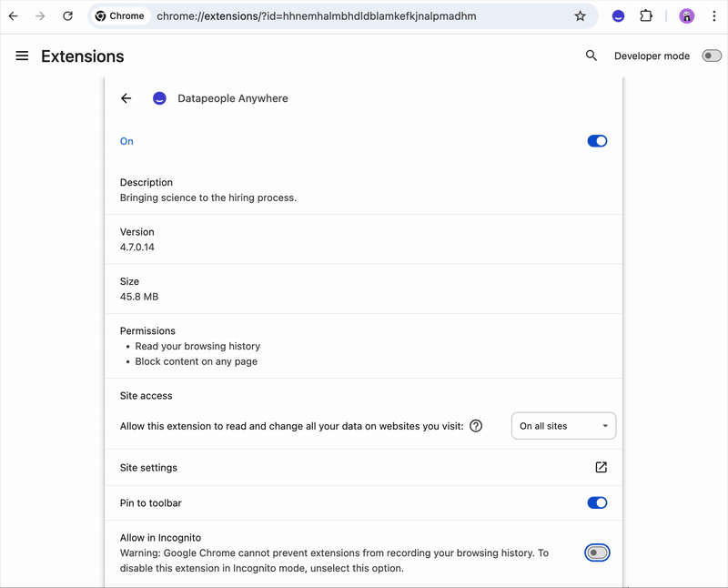Click the 'Extensions' page heading
The image size is (728, 588).
[83, 56]
